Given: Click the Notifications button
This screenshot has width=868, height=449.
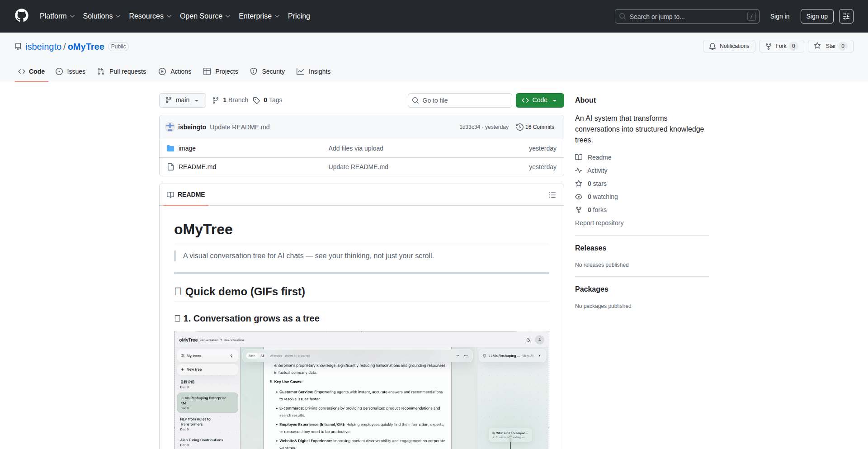Looking at the screenshot, I should 729,46.
